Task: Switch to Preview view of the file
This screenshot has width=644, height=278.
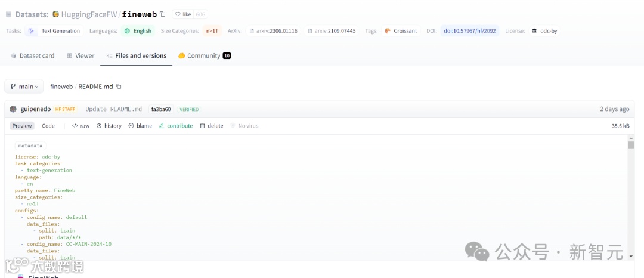Action: click(x=22, y=126)
